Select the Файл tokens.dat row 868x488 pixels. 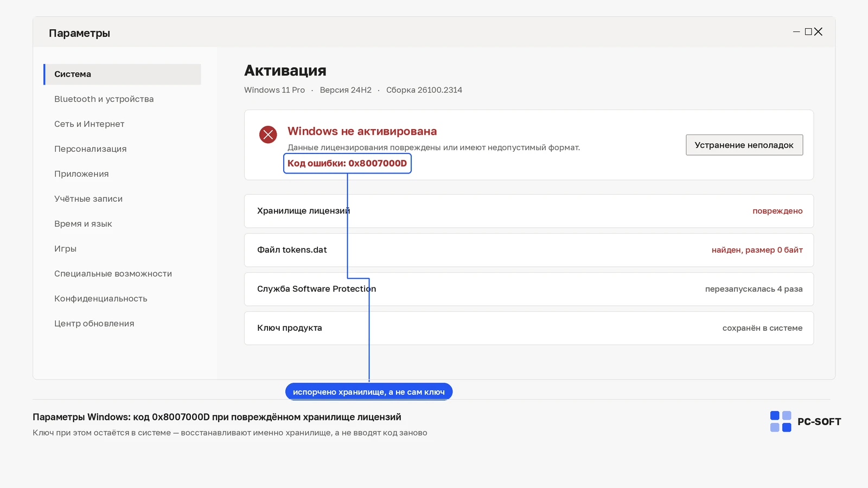(x=529, y=250)
